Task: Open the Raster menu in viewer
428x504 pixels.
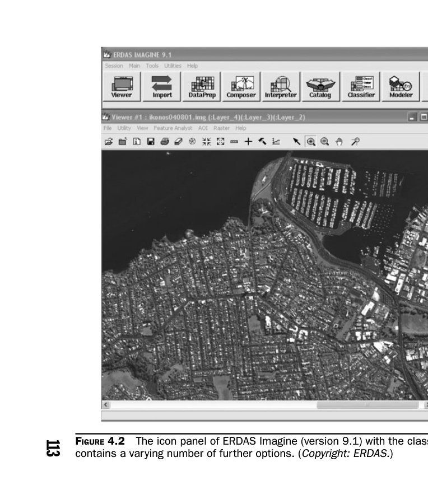Action: point(221,128)
